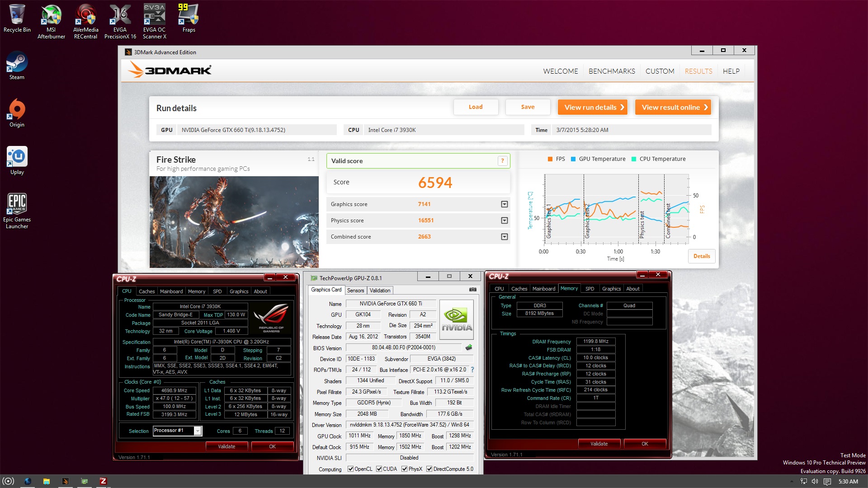
Task: Toggle the PhysX checkbox in GPU-Z
Action: pyautogui.click(x=404, y=469)
